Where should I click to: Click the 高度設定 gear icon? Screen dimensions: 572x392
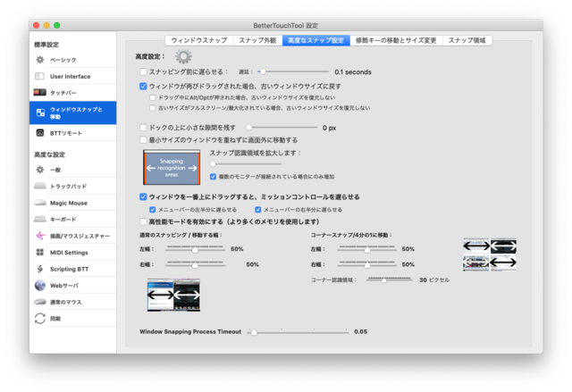pyautogui.click(x=183, y=56)
